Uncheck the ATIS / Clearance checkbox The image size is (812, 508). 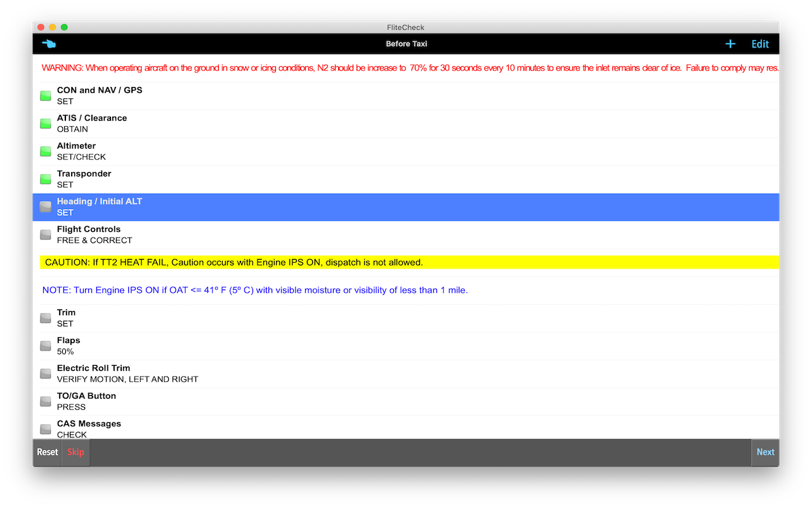pos(46,124)
